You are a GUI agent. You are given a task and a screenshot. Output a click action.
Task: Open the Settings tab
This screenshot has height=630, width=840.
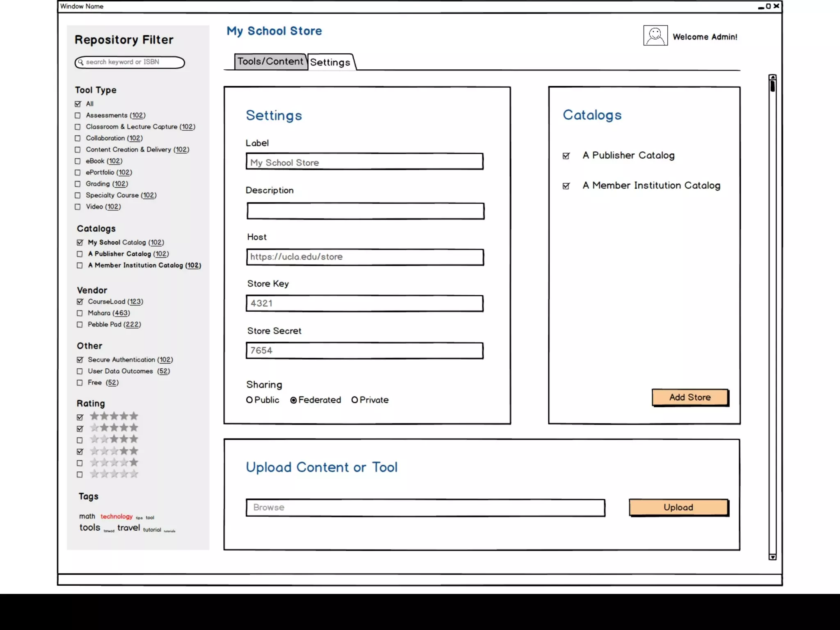pyautogui.click(x=330, y=62)
